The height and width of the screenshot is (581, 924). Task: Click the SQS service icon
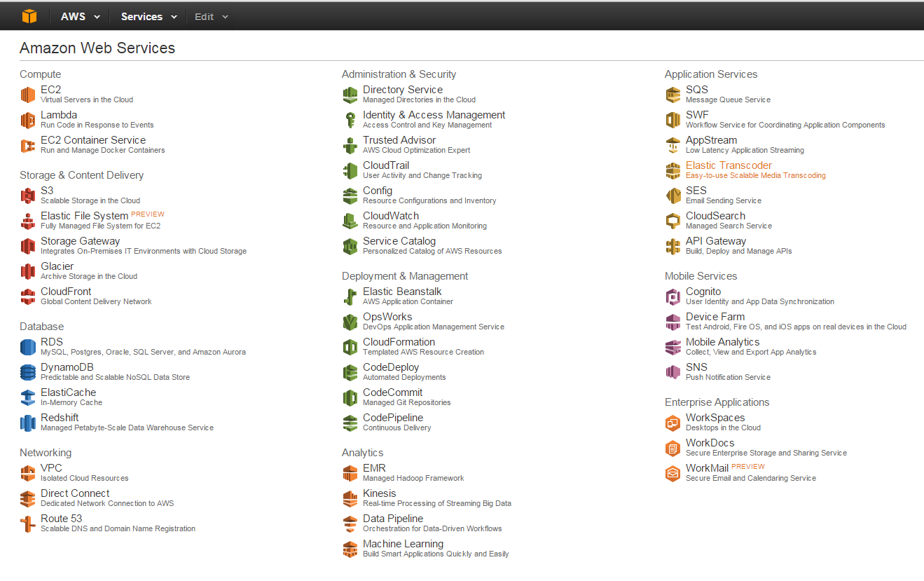tap(673, 95)
